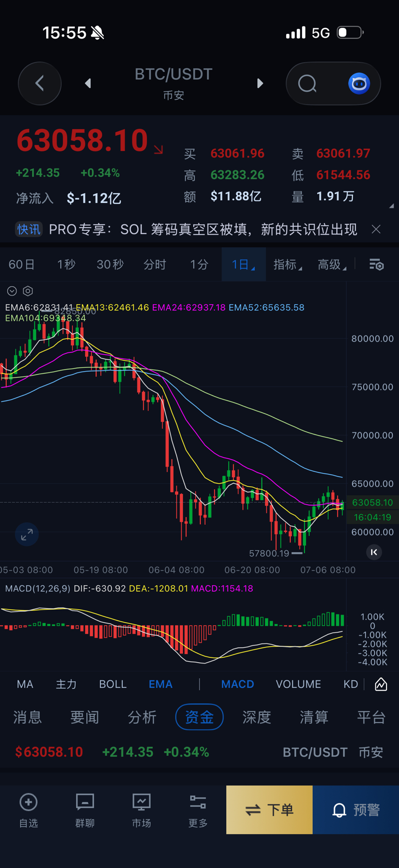Open the search magnifier icon

click(307, 83)
